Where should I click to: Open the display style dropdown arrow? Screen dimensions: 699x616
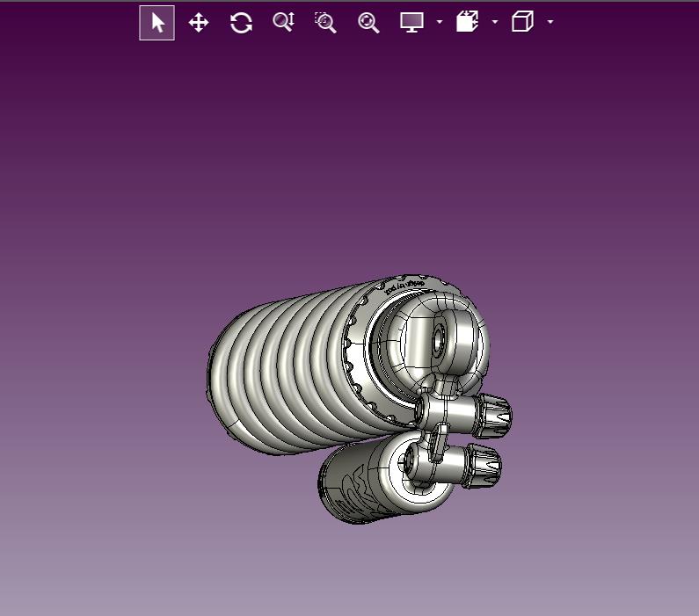click(440, 22)
